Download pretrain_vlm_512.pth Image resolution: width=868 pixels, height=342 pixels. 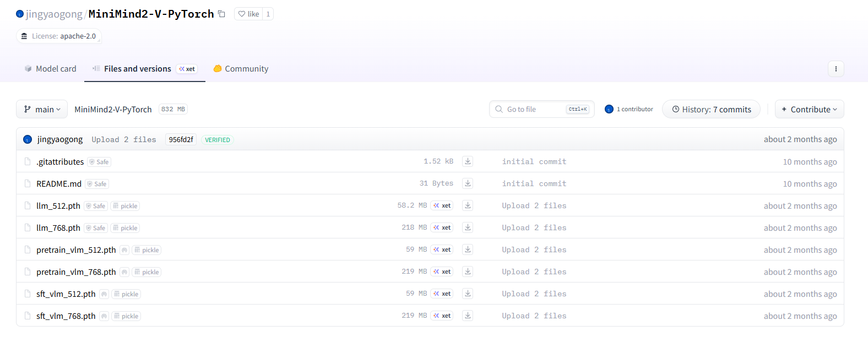coord(468,249)
